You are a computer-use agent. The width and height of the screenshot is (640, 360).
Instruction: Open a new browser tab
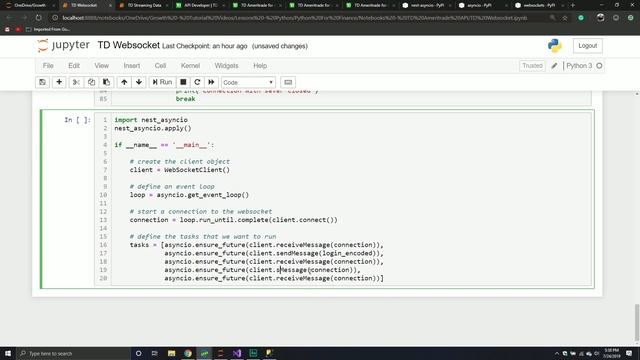pyautogui.click(x=573, y=5)
